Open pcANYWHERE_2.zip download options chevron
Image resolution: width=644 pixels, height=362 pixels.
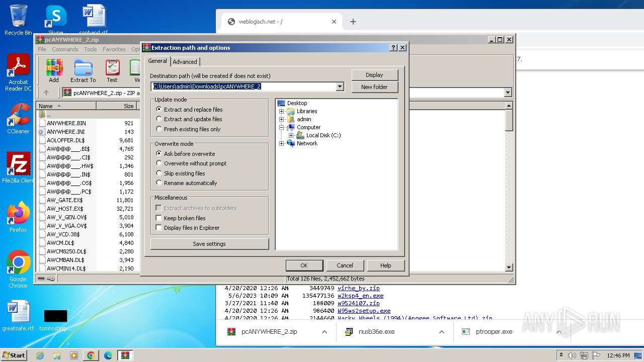pos(325,332)
